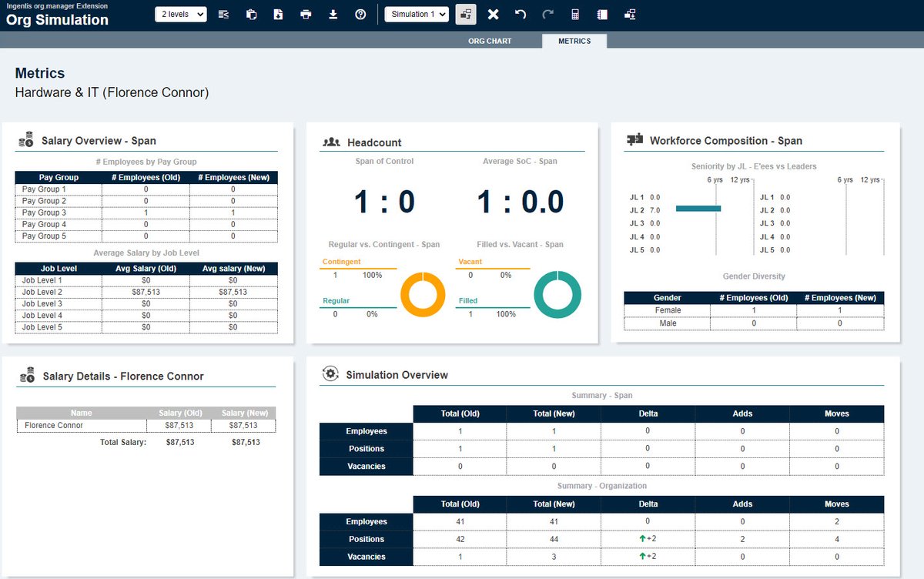Click the calculator icon
The height and width of the screenshot is (579, 924).
click(x=575, y=14)
